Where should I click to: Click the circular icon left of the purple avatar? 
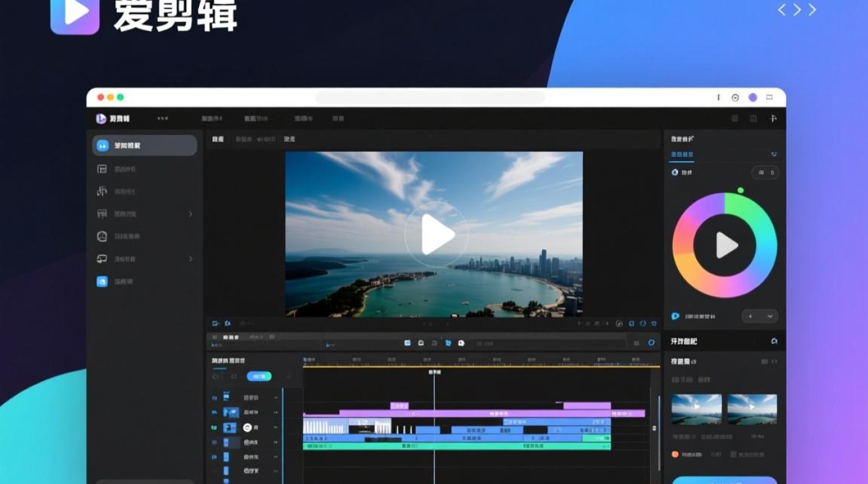coord(735,97)
